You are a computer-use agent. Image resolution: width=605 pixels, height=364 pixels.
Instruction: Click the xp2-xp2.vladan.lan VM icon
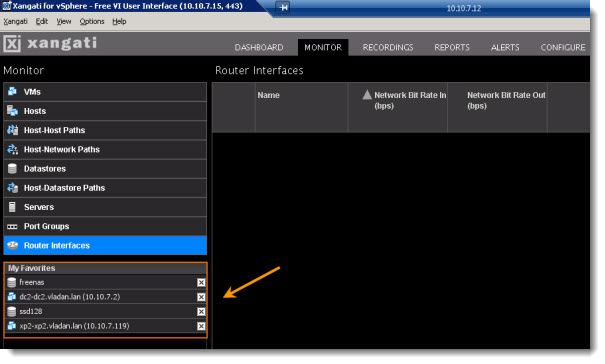(12, 326)
